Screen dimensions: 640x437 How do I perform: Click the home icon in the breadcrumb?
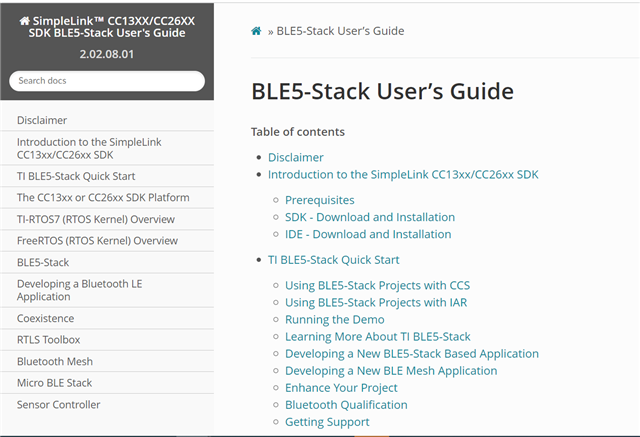click(x=257, y=31)
